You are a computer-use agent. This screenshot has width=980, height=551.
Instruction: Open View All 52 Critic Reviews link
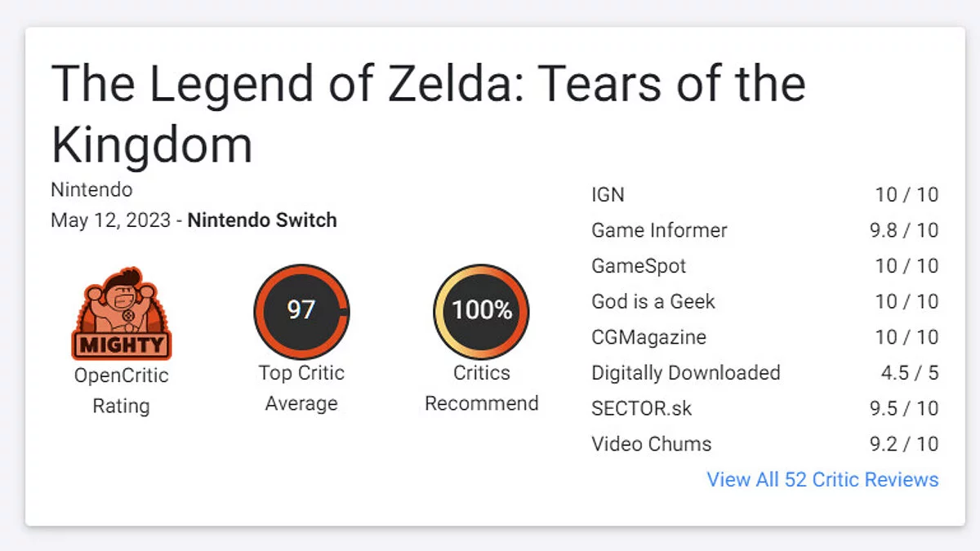point(822,479)
